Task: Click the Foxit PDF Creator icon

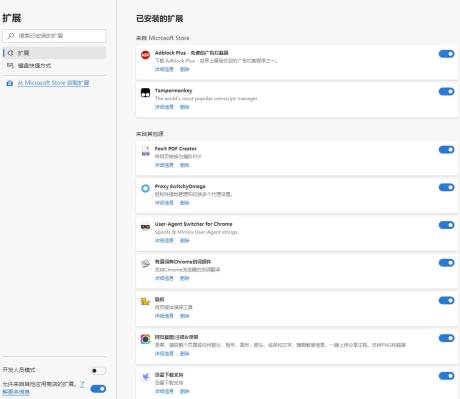Action: 145,151
